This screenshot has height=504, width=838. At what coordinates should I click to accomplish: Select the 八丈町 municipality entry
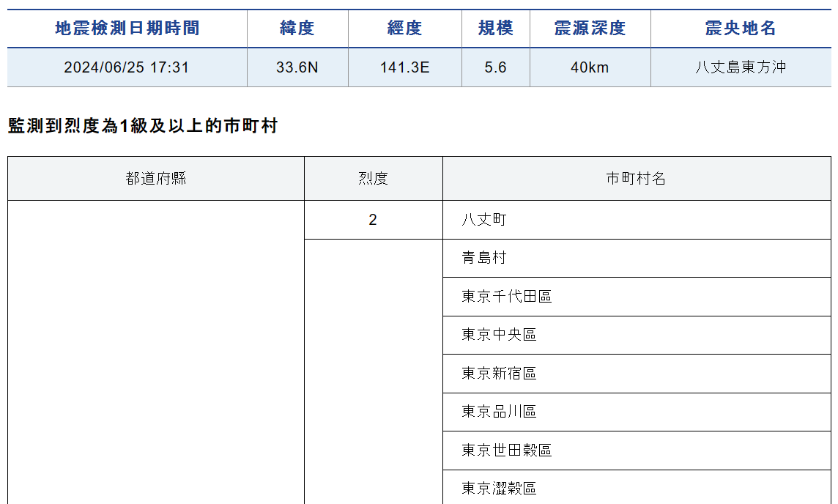point(483,218)
